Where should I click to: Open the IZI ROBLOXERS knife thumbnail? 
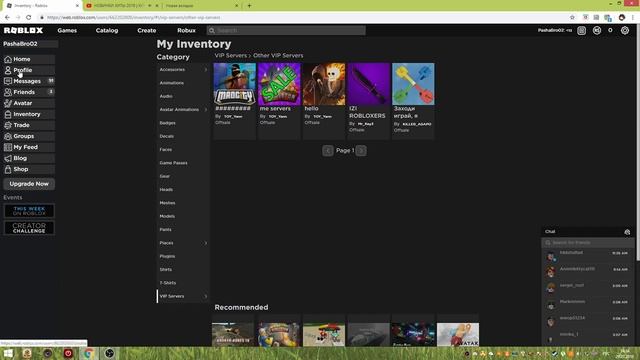[369, 84]
